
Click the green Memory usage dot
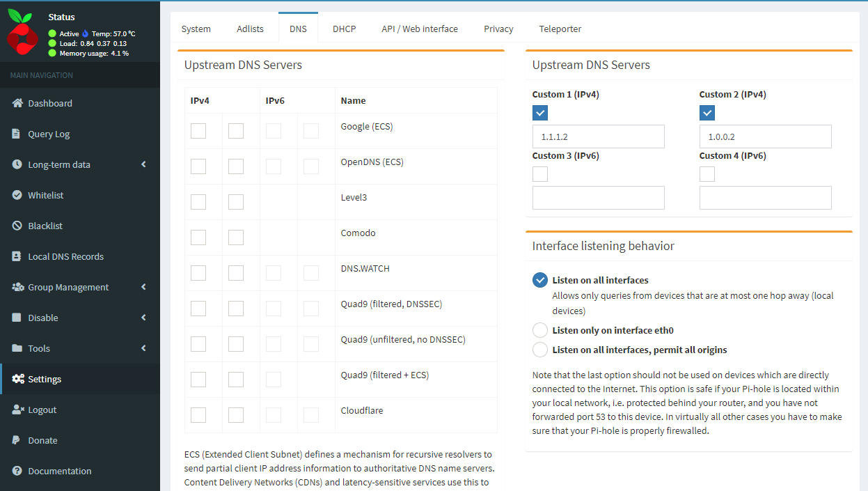[52, 53]
